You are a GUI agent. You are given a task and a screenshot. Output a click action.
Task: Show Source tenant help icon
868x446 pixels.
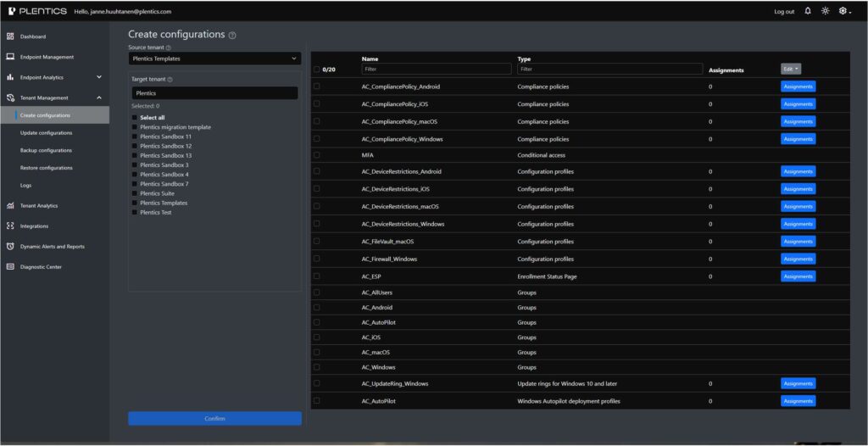(169, 47)
